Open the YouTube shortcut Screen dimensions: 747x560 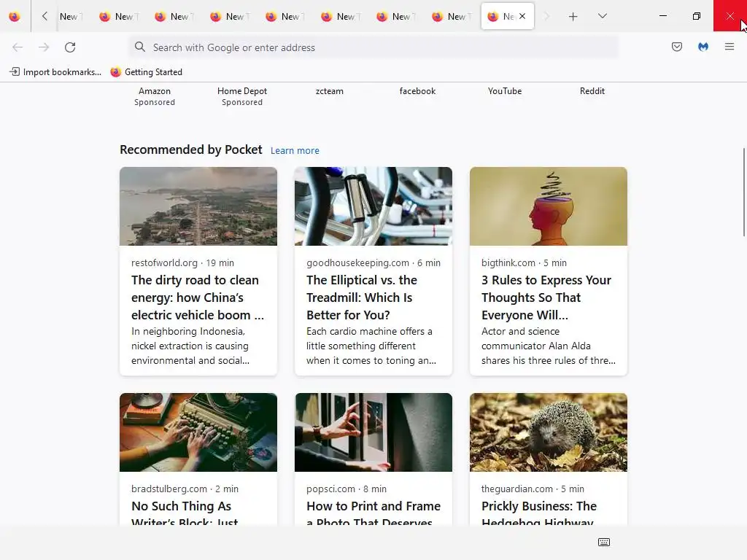(505, 91)
